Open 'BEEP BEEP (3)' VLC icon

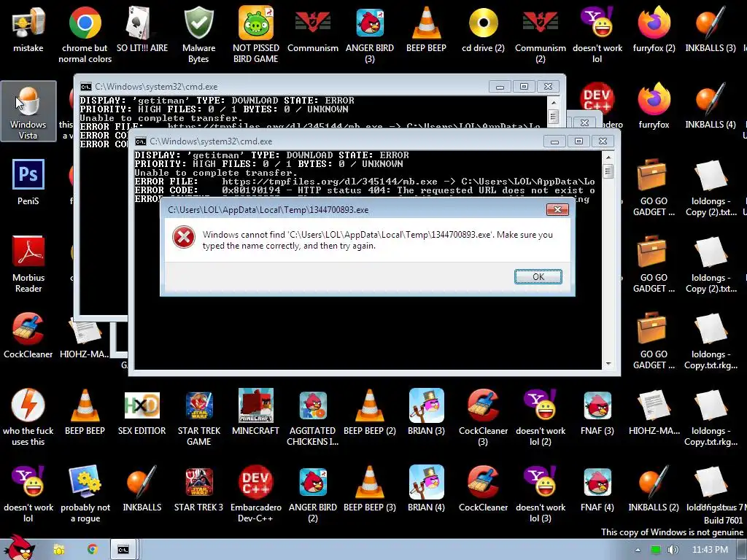370,489
